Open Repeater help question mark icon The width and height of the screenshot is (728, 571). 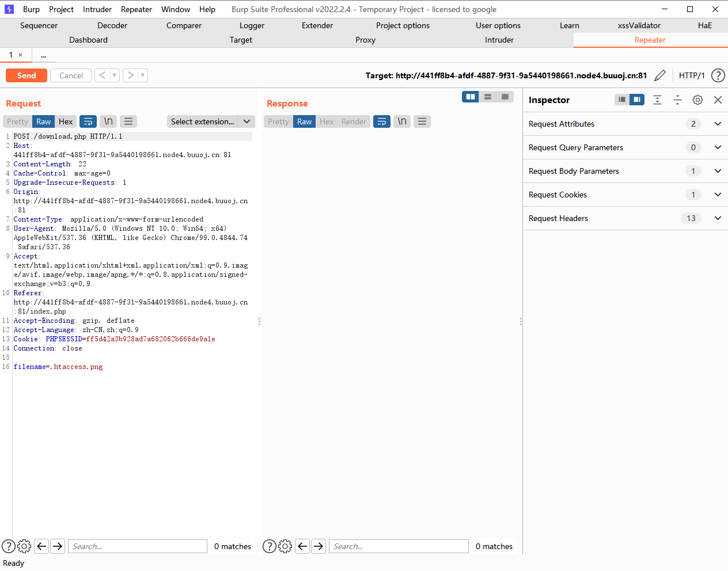click(718, 75)
